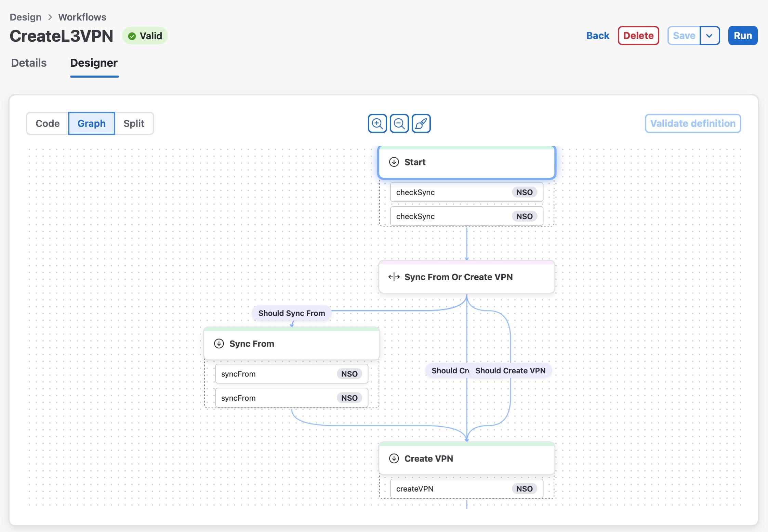Click the paintbrush layout icon on the canvas toolbar
The height and width of the screenshot is (532, 768).
tap(421, 123)
